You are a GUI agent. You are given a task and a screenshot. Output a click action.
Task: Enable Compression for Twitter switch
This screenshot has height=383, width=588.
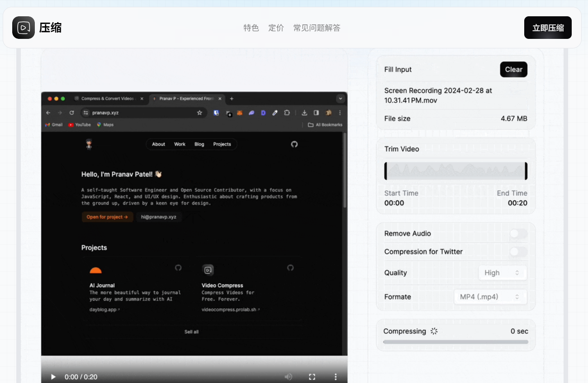(518, 252)
